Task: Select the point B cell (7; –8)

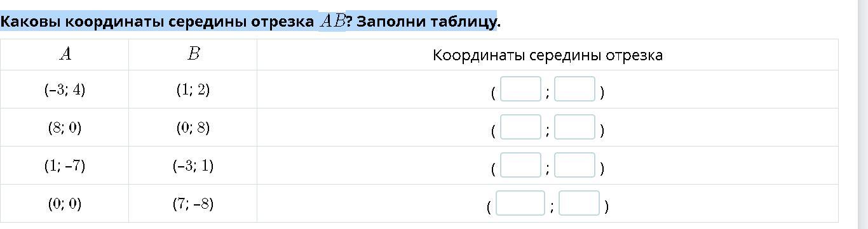Action: [193, 204]
